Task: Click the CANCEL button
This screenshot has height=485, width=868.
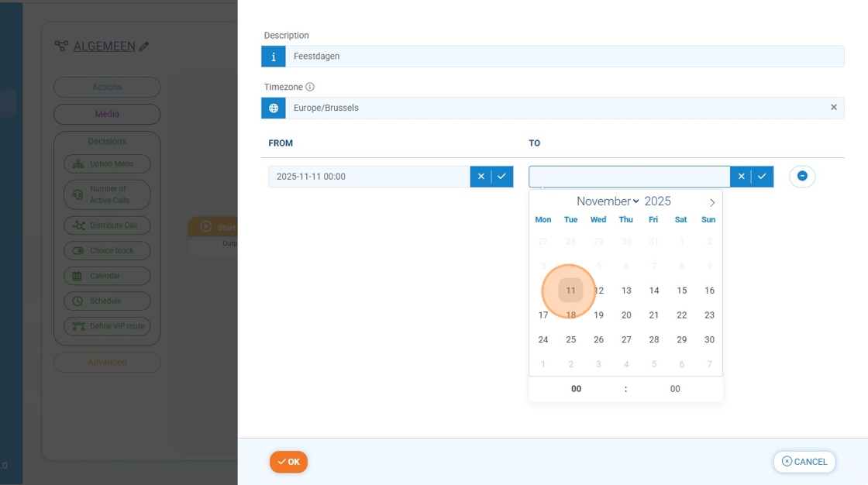Action: [804, 462]
